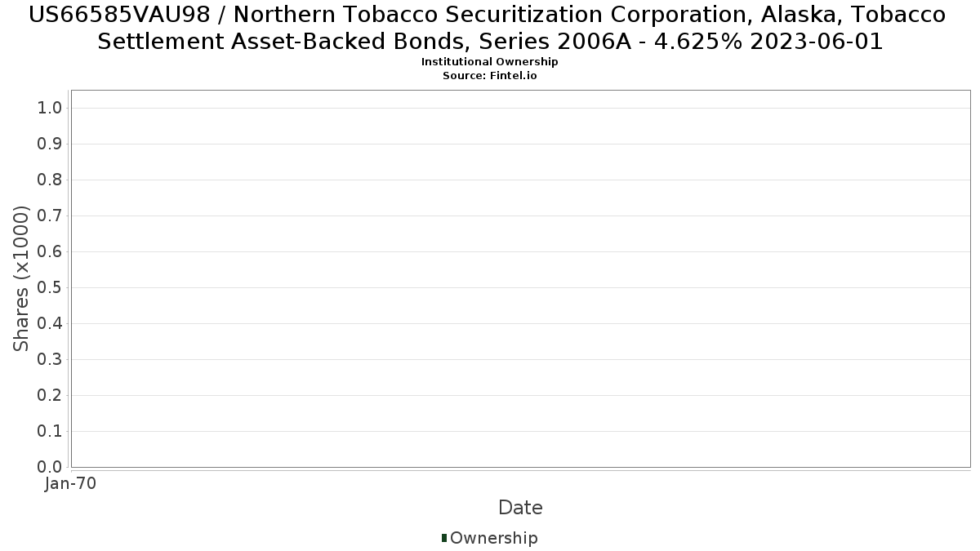Click the green Ownership legend color swatch
980x551 pixels.
coord(444,538)
